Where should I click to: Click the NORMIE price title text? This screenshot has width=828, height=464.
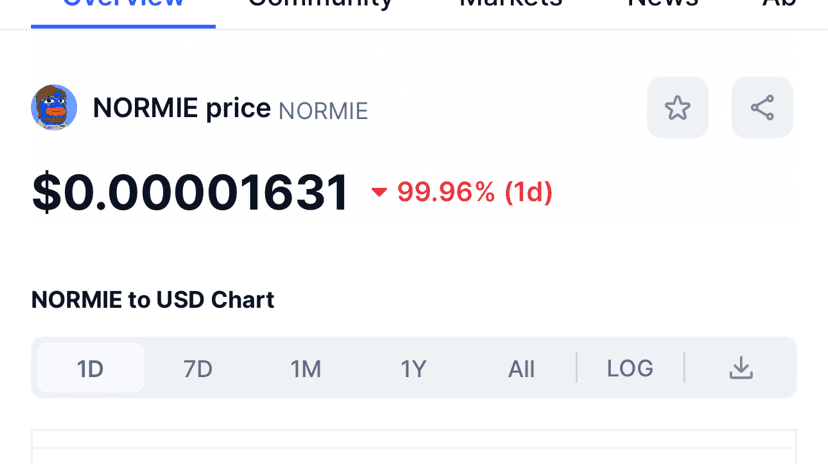(181, 108)
